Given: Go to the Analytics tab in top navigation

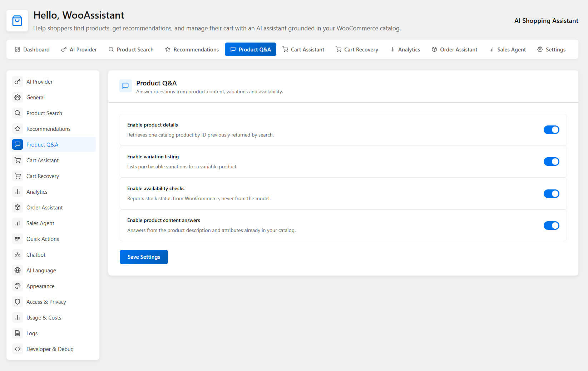Looking at the screenshot, I should point(405,50).
